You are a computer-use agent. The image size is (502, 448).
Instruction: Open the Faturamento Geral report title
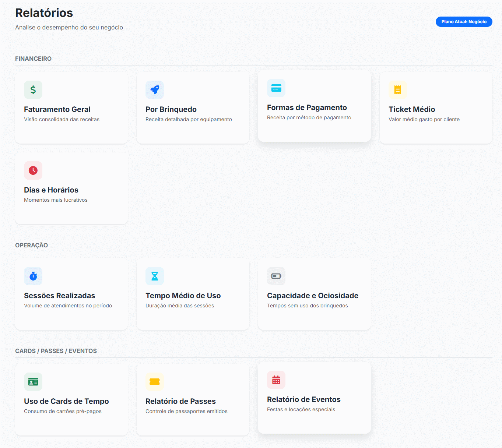point(57,109)
